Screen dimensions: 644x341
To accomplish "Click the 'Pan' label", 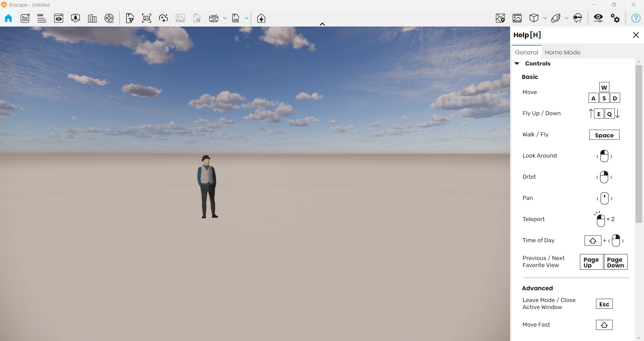I will pos(528,198).
